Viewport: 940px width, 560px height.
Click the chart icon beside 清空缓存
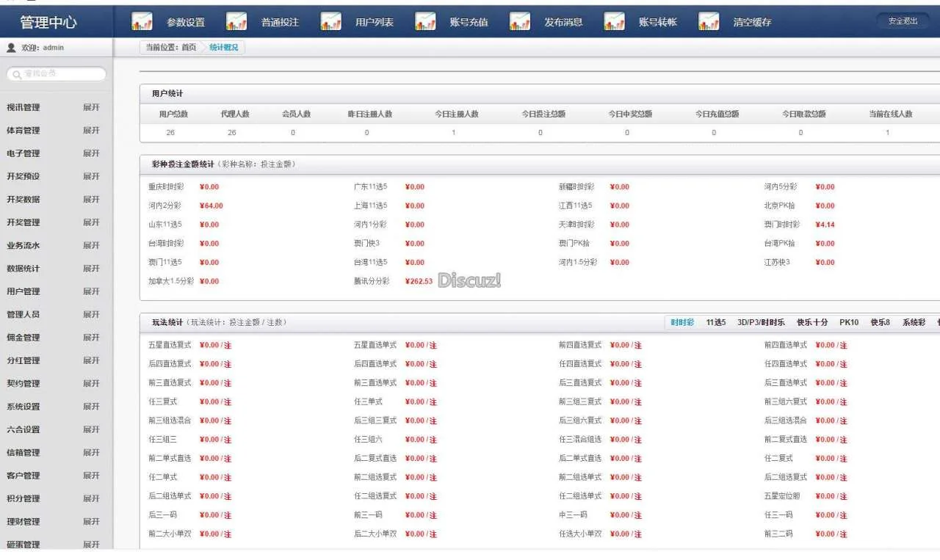pos(709,22)
